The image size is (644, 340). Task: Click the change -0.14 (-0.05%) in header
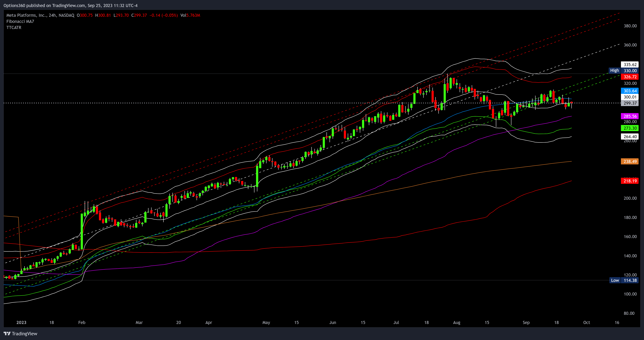(x=164, y=15)
